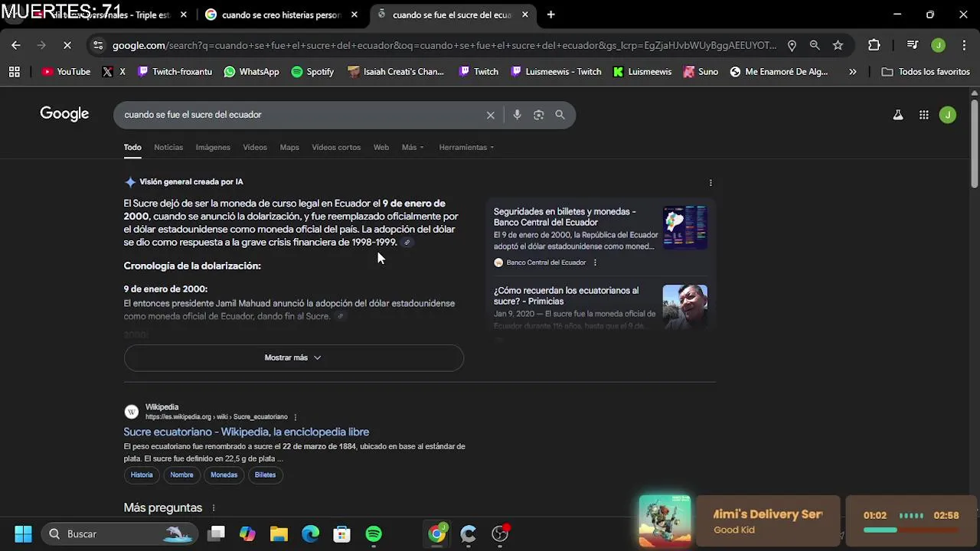Open Spotify from the taskbar

tap(374, 533)
